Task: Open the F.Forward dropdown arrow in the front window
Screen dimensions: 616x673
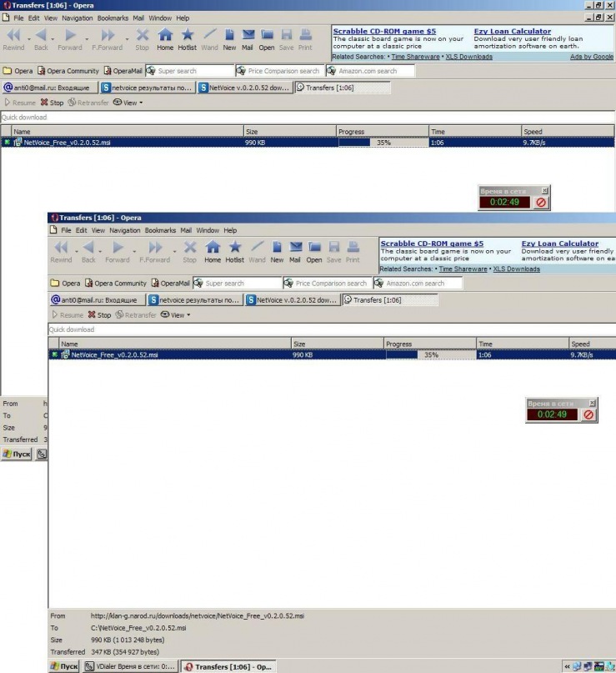Action: click(174, 251)
